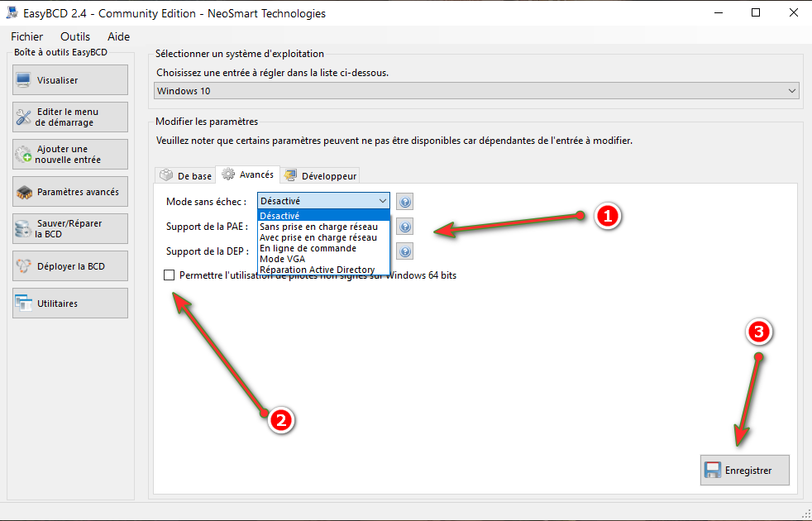Enable unsigned drivers checkbox for Windows 64 bits

click(170, 275)
